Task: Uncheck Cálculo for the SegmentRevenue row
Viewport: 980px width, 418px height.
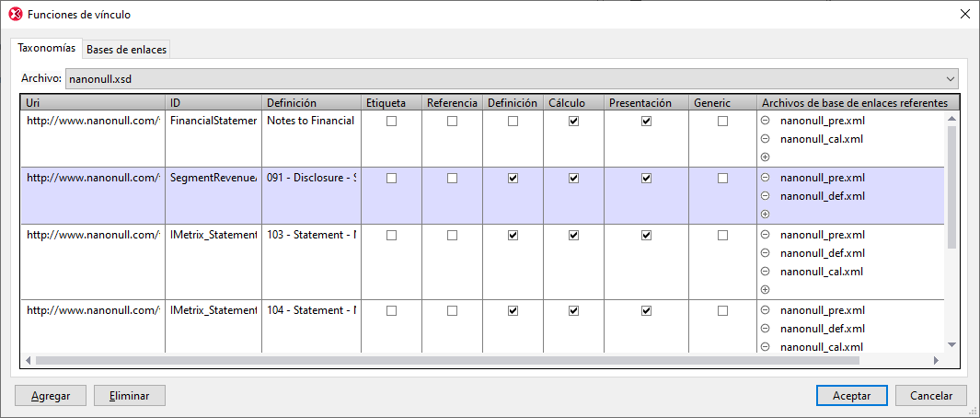Action: 573,178
